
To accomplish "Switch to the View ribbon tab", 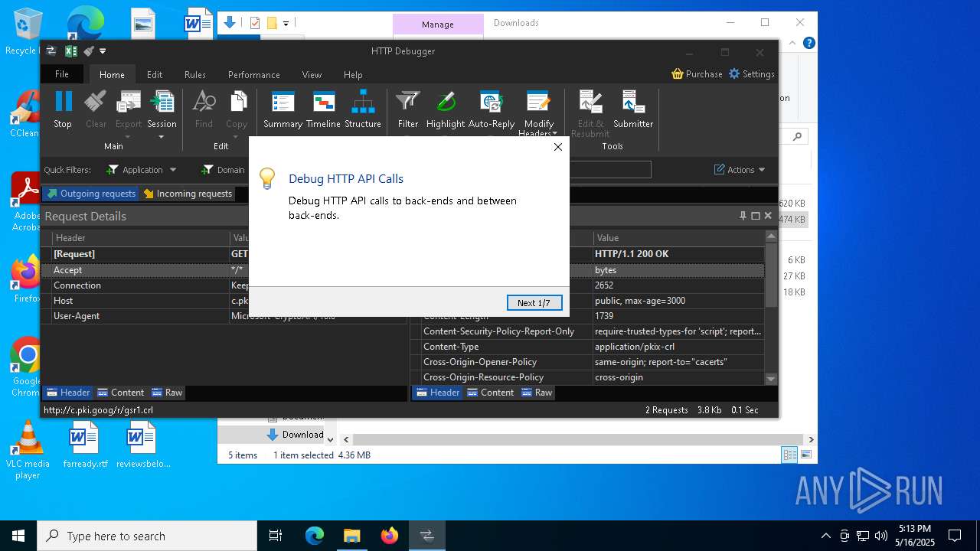I will coord(312,74).
